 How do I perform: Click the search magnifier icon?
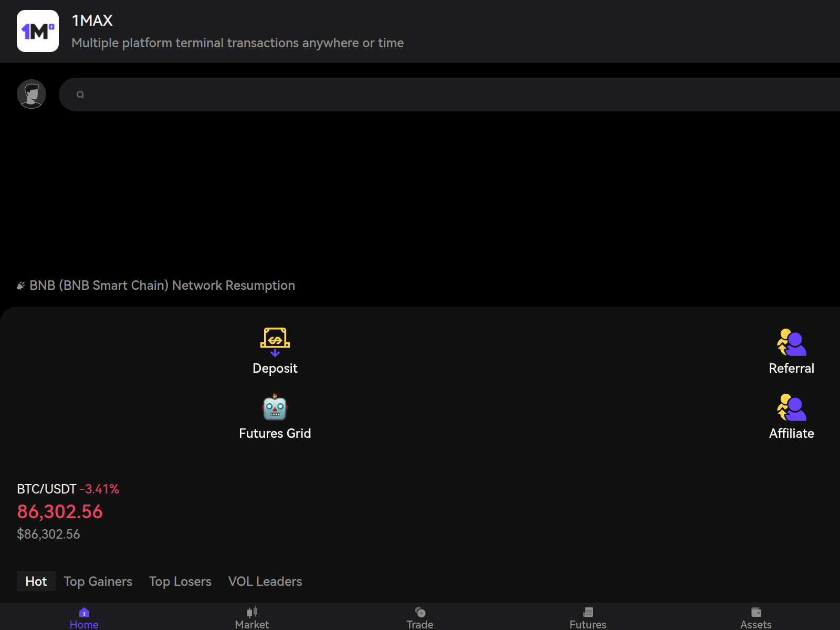tap(80, 94)
